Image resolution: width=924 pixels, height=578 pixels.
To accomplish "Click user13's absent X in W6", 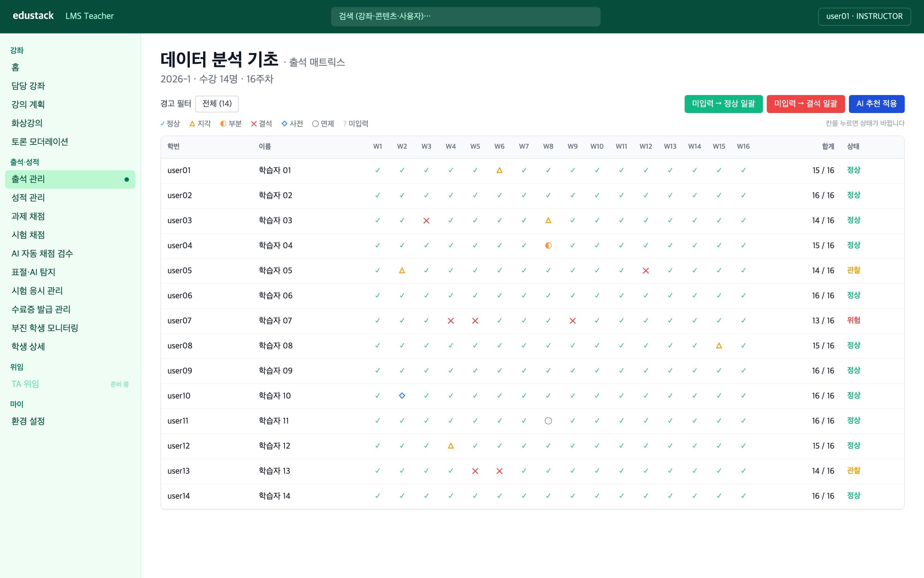I will pos(500,471).
